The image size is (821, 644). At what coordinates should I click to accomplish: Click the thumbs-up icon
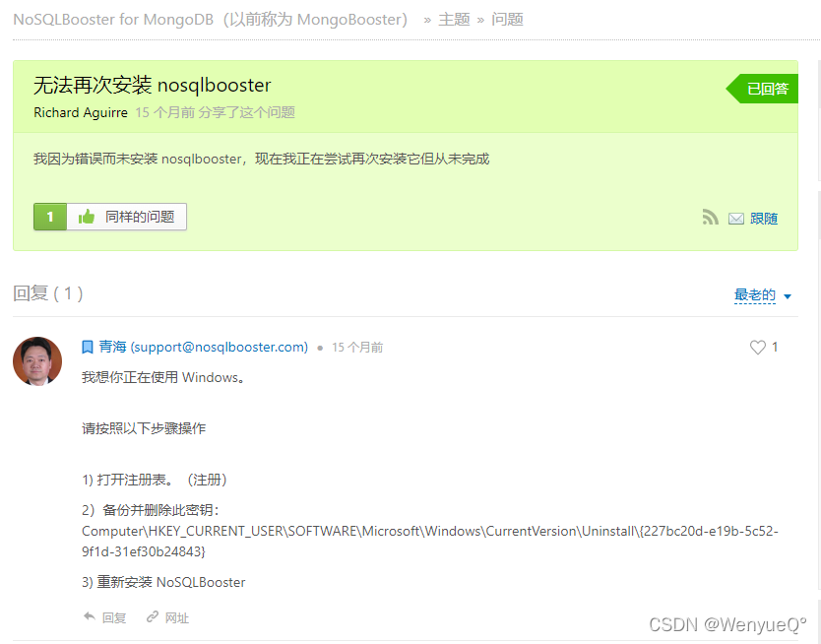pyautogui.click(x=87, y=217)
